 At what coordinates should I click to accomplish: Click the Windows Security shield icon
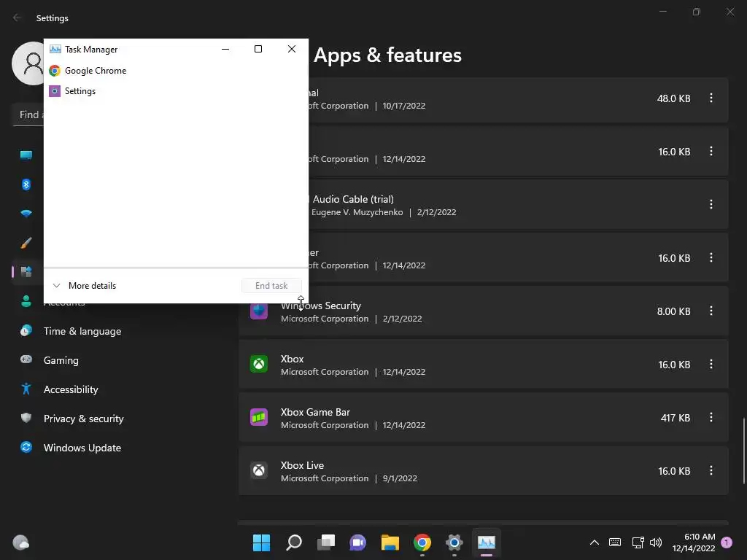(259, 311)
